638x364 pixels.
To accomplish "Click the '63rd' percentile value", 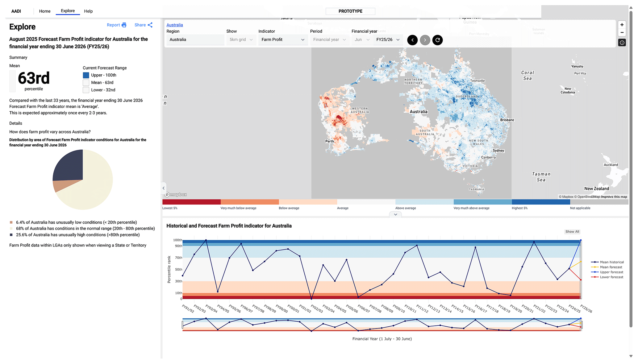I will pos(34,78).
